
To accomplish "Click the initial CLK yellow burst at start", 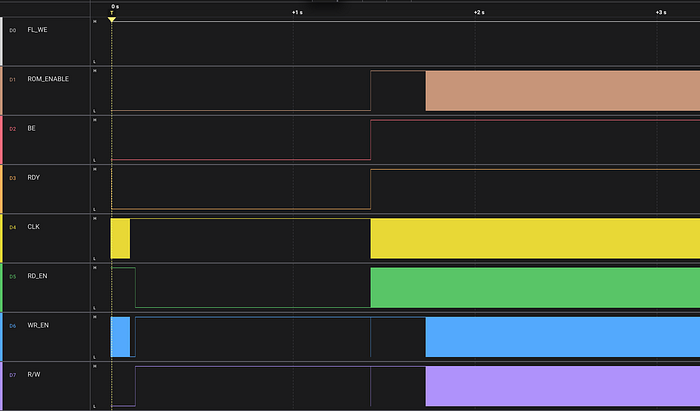I will [x=121, y=238].
